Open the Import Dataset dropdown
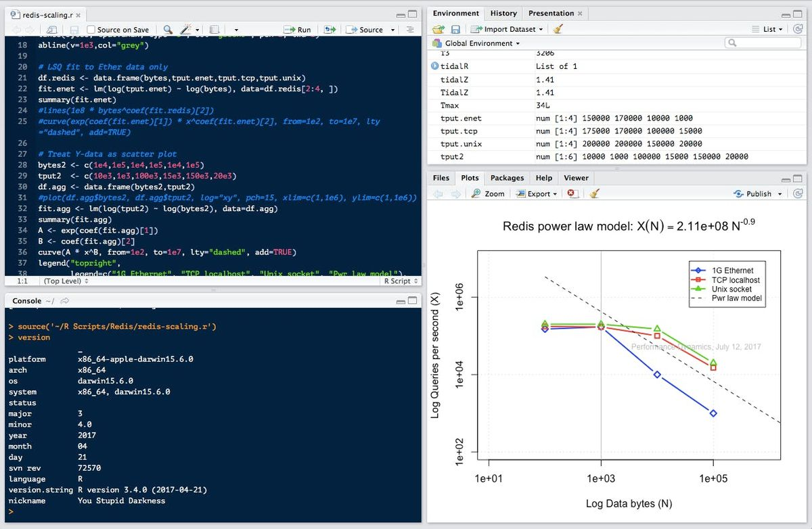The image size is (812, 529). click(507, 29)
